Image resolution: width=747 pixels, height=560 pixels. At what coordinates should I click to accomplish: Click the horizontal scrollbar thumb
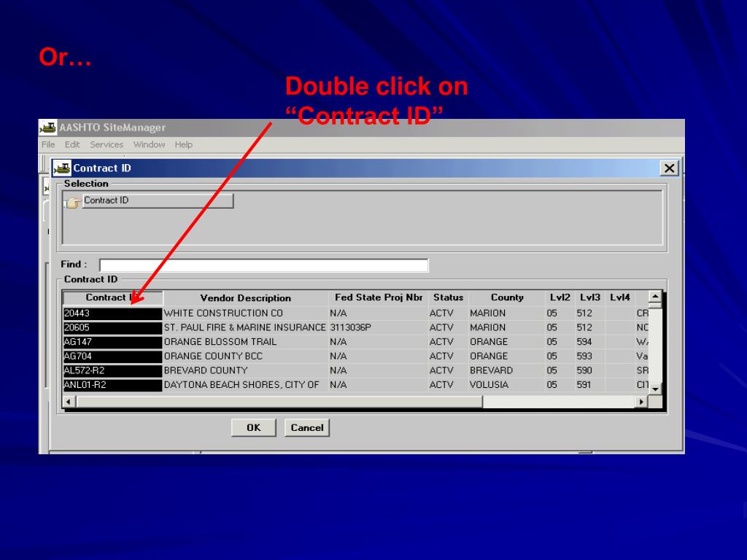click(x=279, y=402)
